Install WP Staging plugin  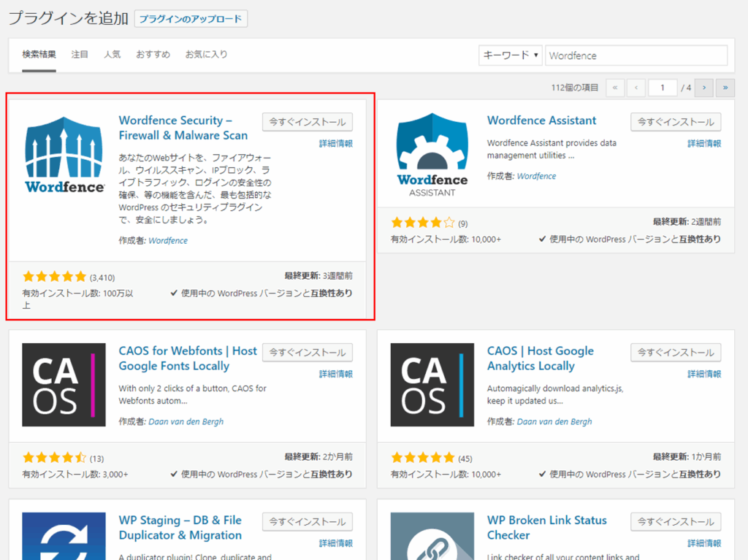tap(308, 522)
